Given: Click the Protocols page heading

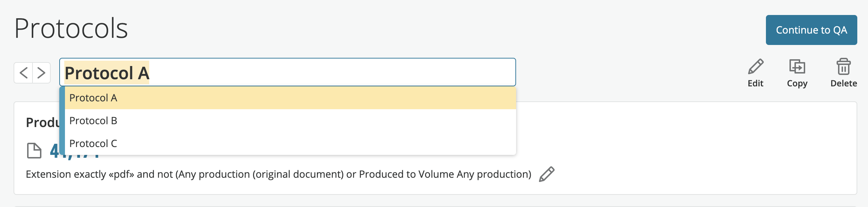Looking at the screenshot, I should point(71,29).
